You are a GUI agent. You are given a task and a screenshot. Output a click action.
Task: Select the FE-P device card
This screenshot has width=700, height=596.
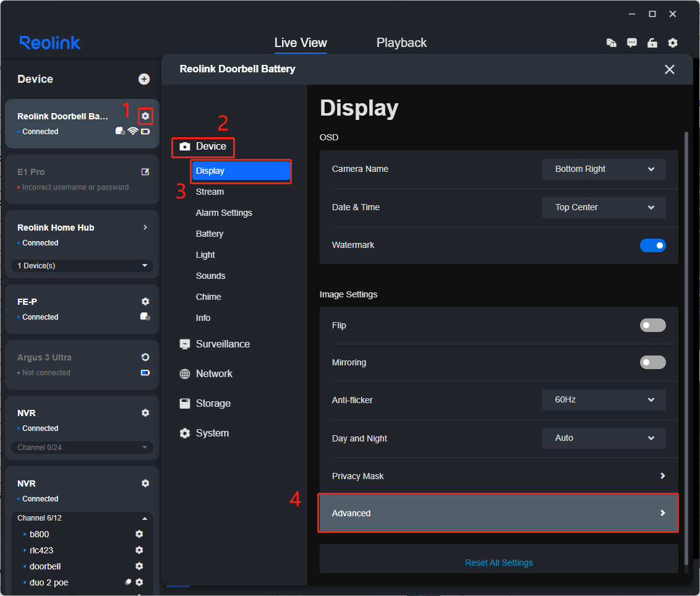pos(82,309)
